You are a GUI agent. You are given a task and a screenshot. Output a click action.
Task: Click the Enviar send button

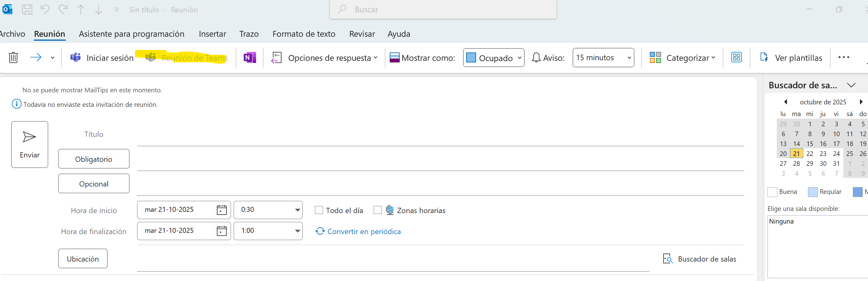coord(30,145)
